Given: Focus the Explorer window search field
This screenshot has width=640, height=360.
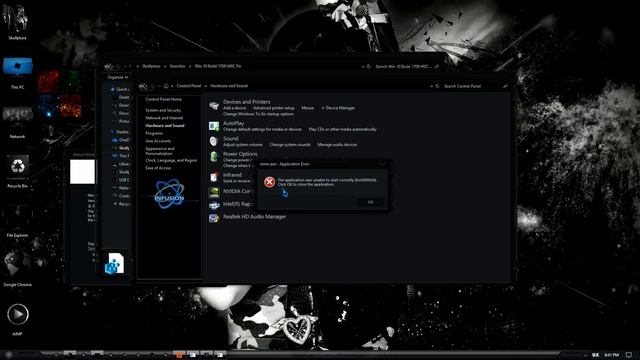Looking at the screenshot, I should coord(407,67).
